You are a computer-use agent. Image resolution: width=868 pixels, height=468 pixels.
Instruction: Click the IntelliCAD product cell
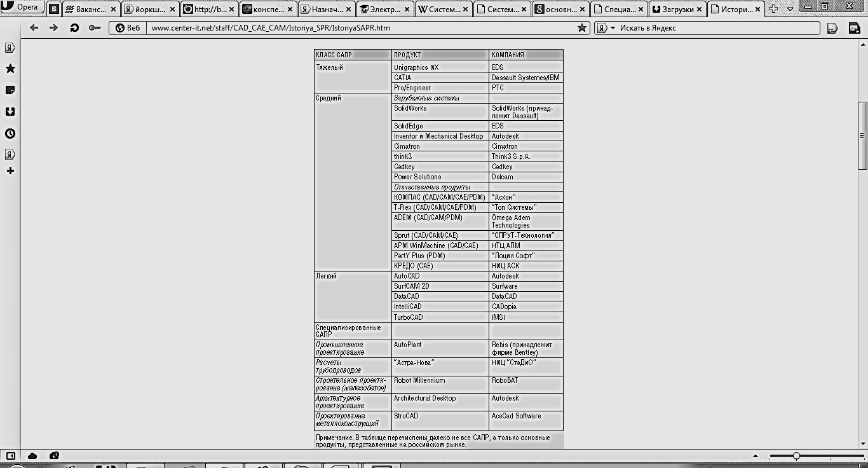click(440, 306)
